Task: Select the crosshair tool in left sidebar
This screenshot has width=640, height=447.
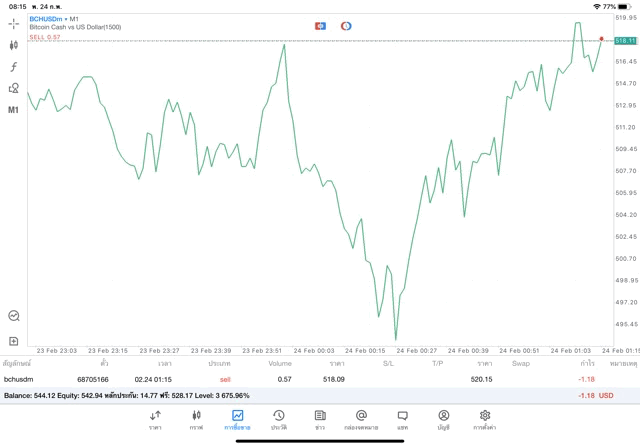Action: point(13,23)
